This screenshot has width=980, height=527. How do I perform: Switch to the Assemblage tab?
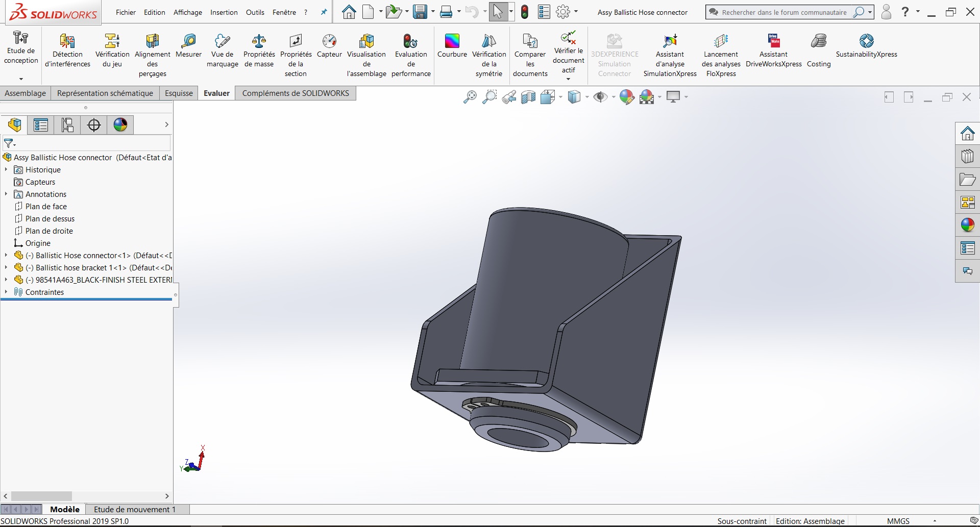pyautogui.click(x=25, y=93)
